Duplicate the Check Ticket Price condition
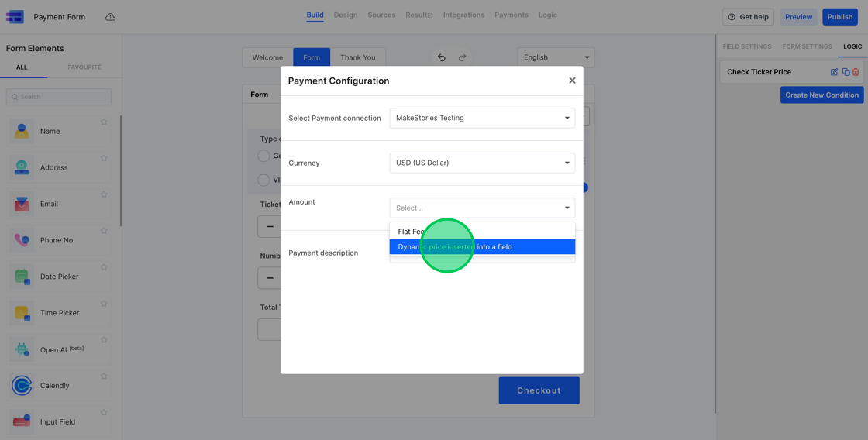 pyautogui.click(x=846, y=72)
